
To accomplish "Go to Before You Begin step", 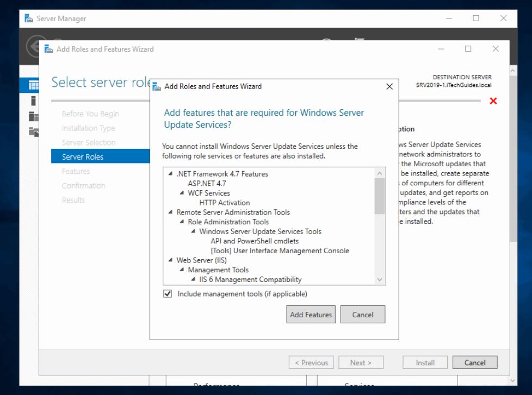I will [90, 114].
